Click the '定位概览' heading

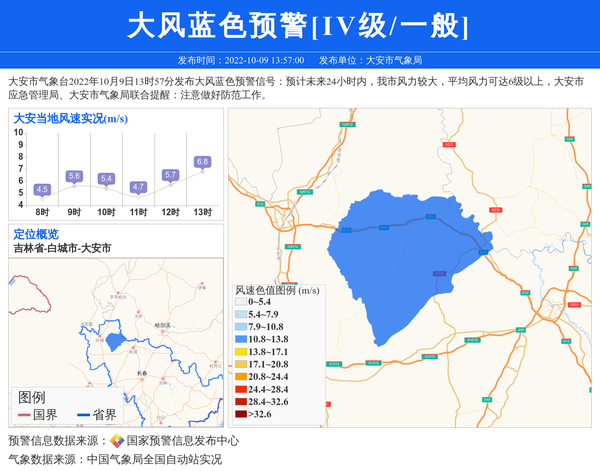pyautogui.click(x=36, y=234)
